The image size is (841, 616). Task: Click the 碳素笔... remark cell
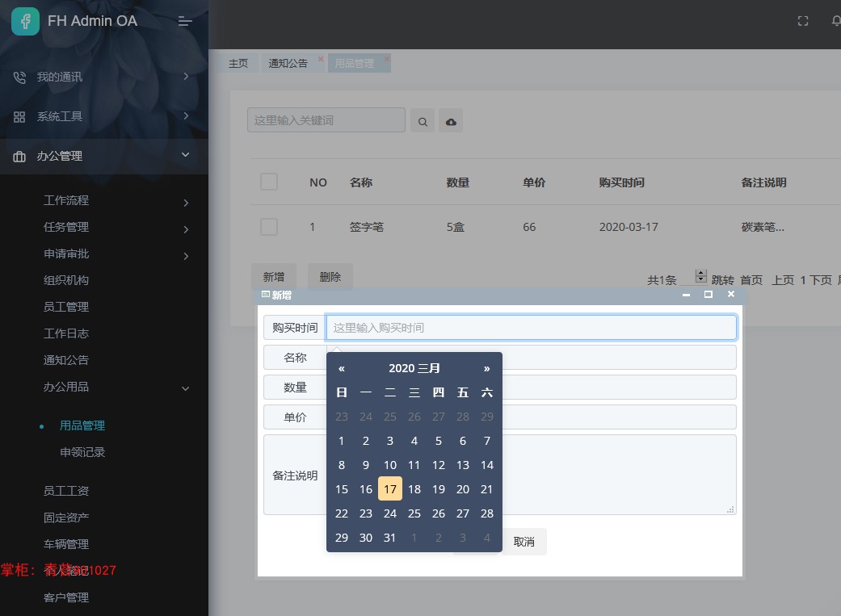762,227
